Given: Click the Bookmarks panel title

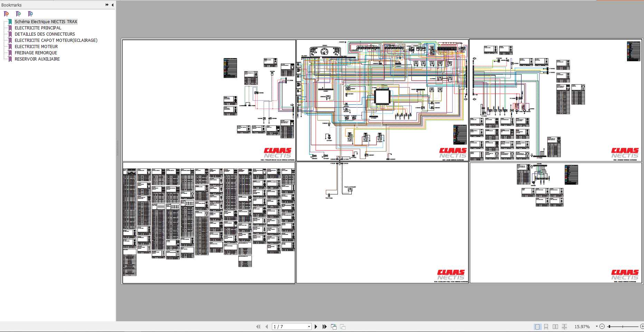Looking at the screenshot, I should (11, 5).
